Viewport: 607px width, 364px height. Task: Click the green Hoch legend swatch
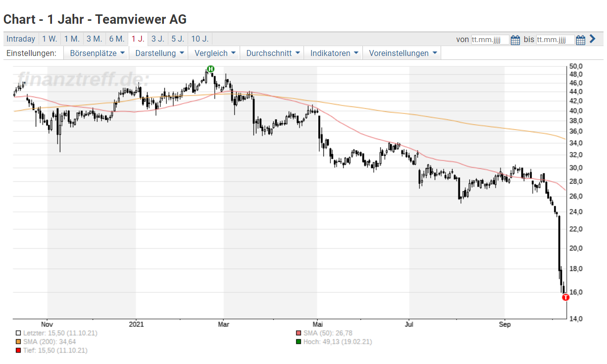point(298,342)
